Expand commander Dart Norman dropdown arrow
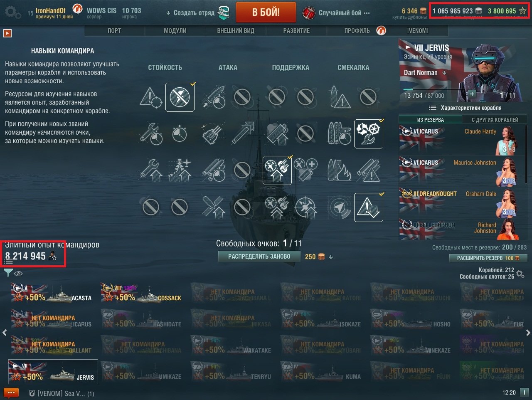 tap(444, 73)
